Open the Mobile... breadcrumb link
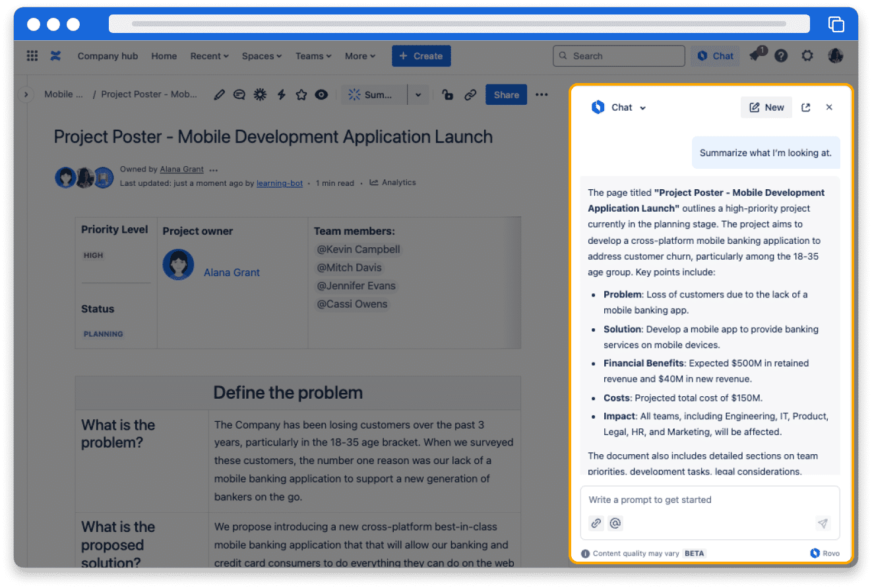 pos(63,94)
